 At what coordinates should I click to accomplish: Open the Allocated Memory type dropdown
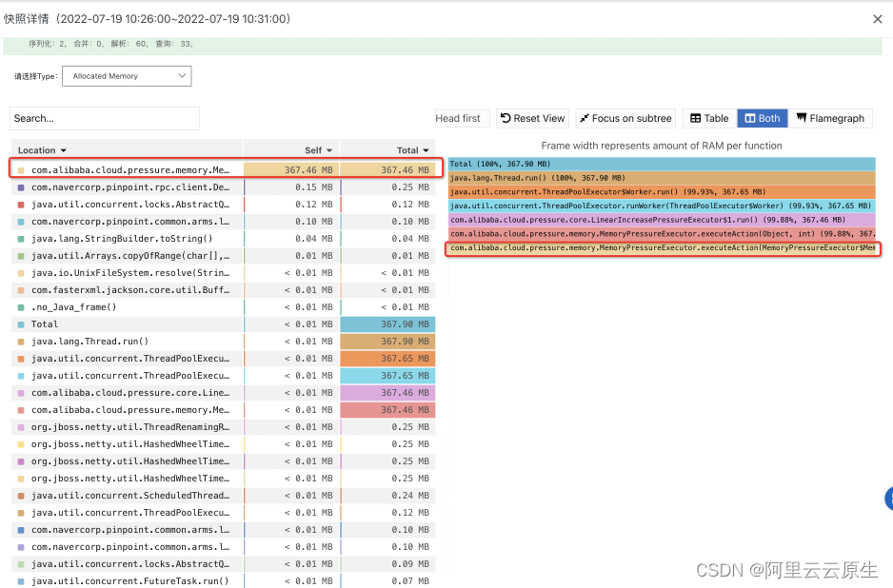[x=127, y=76]
